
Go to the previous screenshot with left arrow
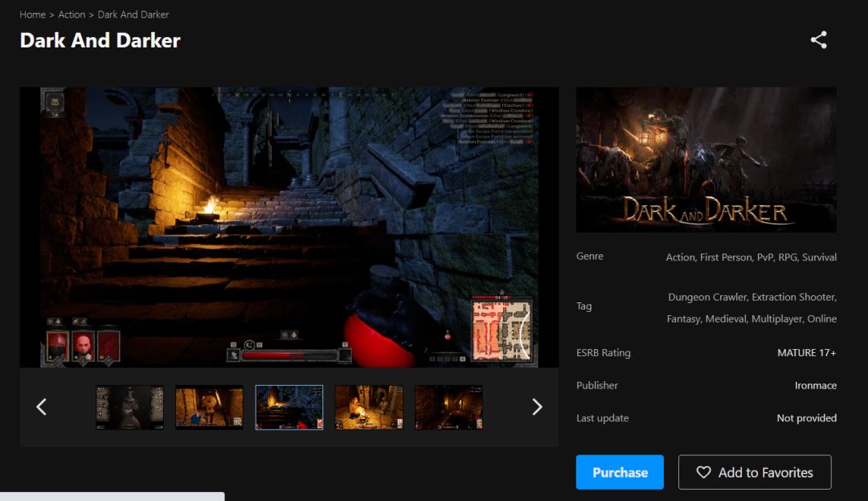[42, 407]
